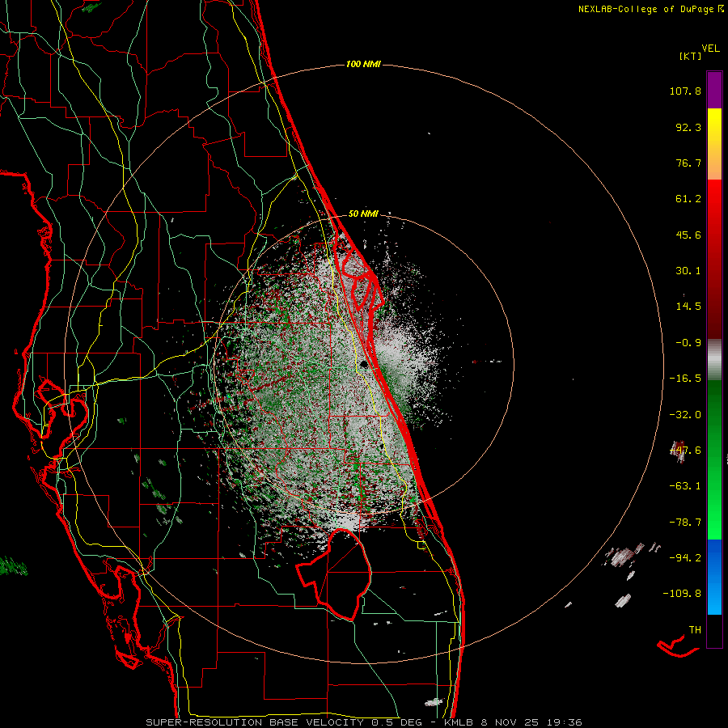
Task: Click the purple segment of velocity color bar
Action: [714, 90]
